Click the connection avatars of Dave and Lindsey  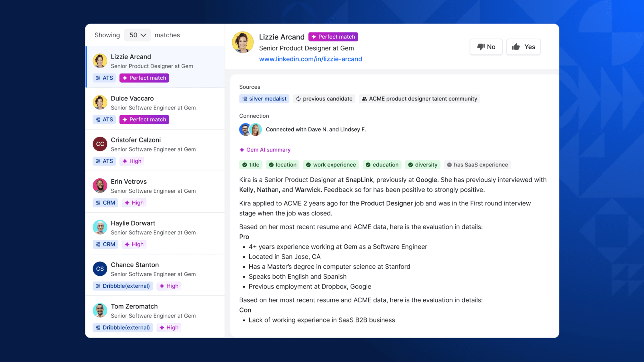(250, 130)
